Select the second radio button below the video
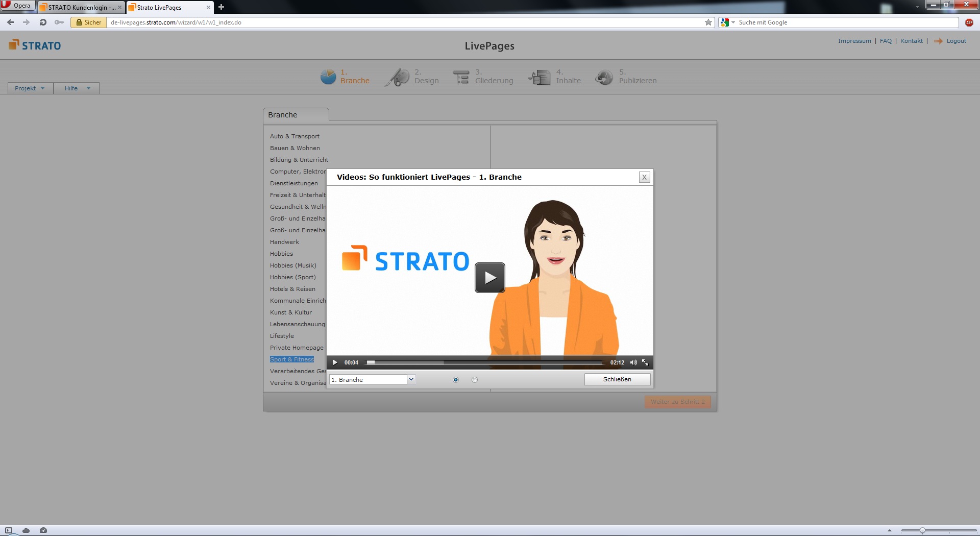 click(475, 380)
